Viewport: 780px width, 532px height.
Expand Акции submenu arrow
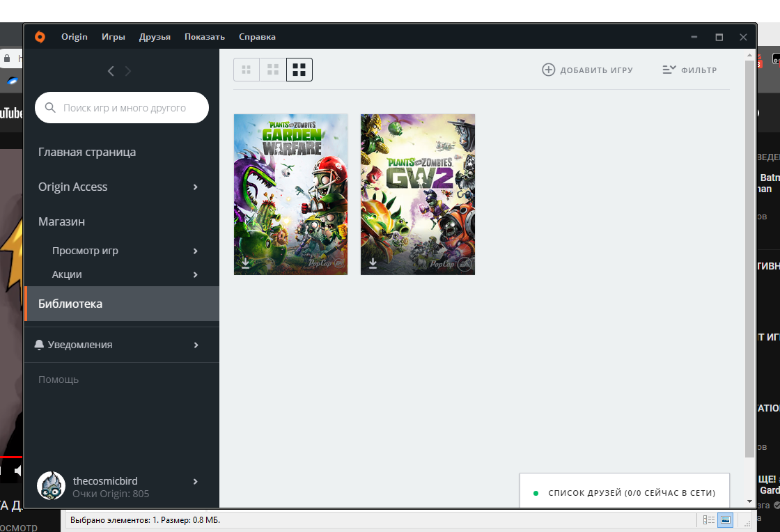(x=196, y=274)
